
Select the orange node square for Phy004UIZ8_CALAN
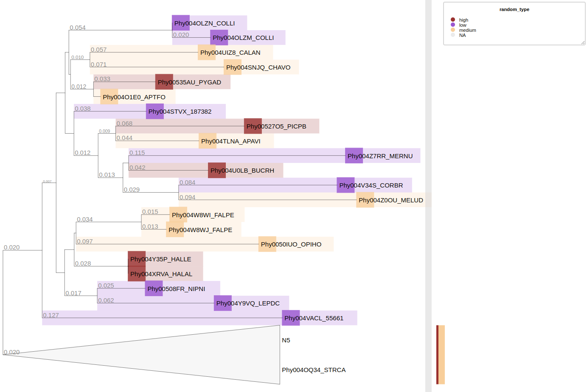pos(206,53)
